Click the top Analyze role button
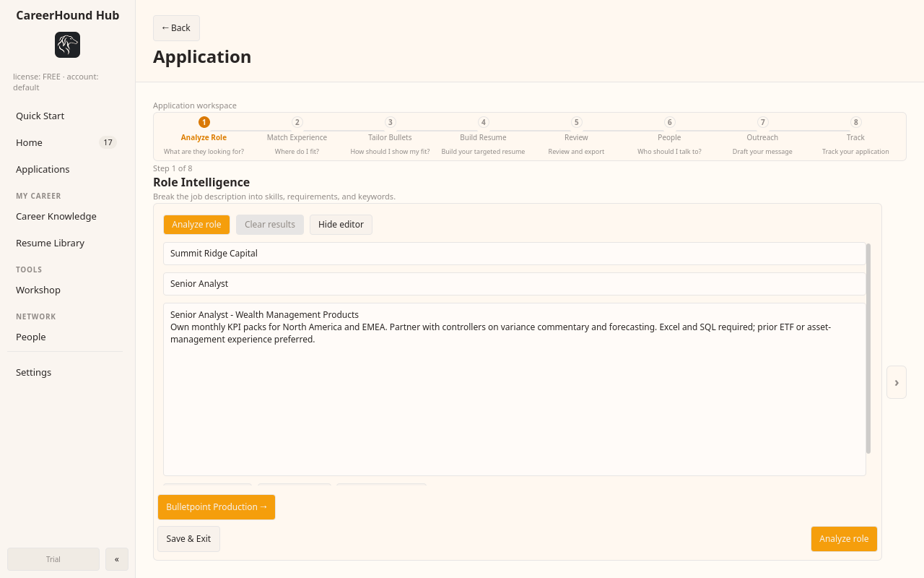 pos(196,225)
